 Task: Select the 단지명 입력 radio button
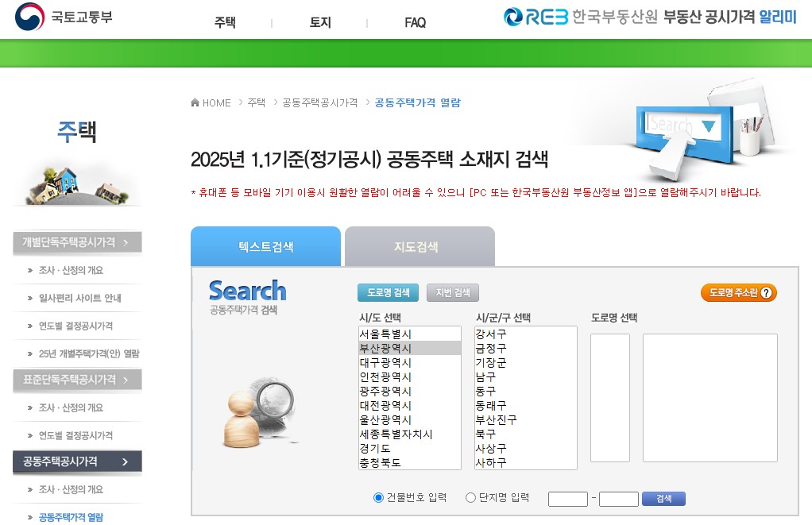tap(470, 498)
